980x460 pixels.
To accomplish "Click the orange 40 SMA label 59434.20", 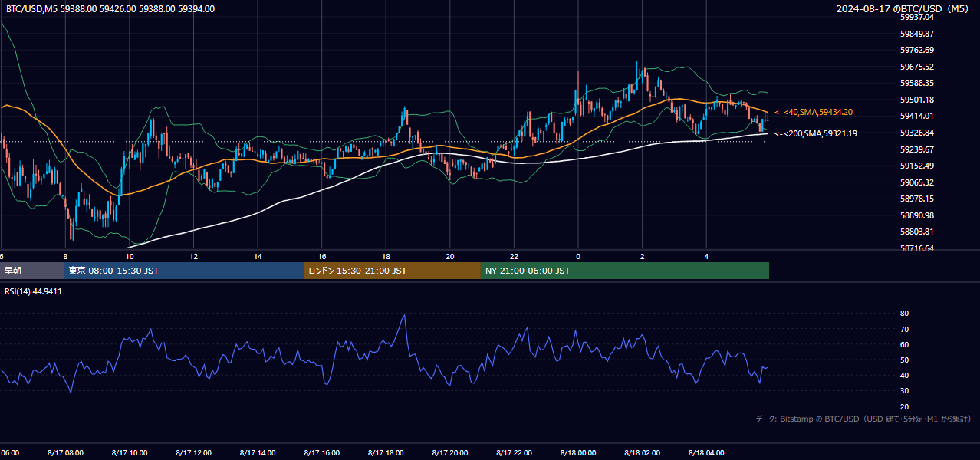I will (x=814, y=112).
